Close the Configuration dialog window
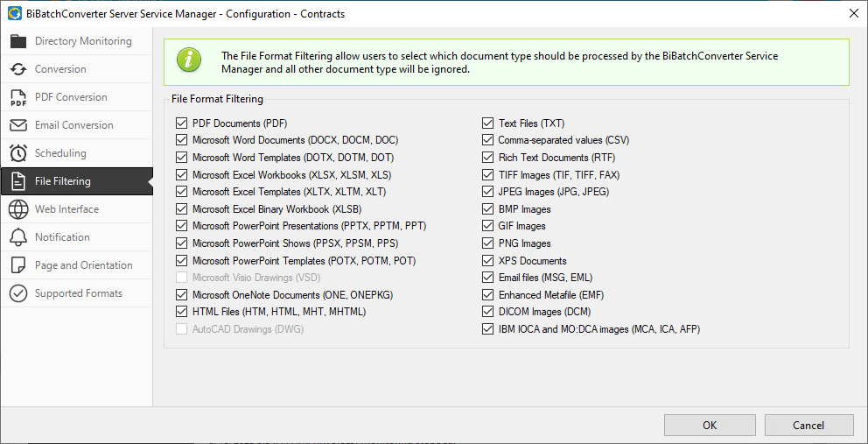 (x=854, y=14)
